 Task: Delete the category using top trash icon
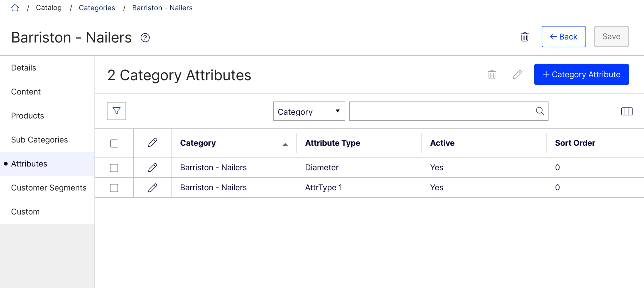(524, 37)
